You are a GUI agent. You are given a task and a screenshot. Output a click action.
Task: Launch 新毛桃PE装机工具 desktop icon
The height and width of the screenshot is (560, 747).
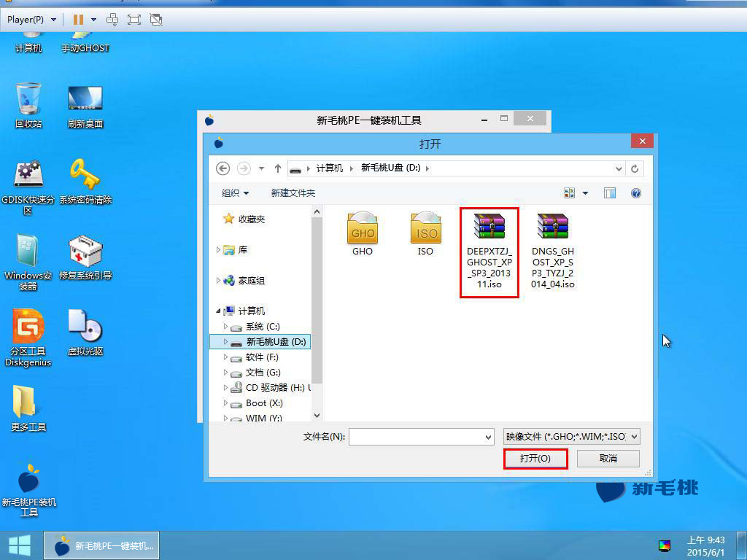coord(28,490)
